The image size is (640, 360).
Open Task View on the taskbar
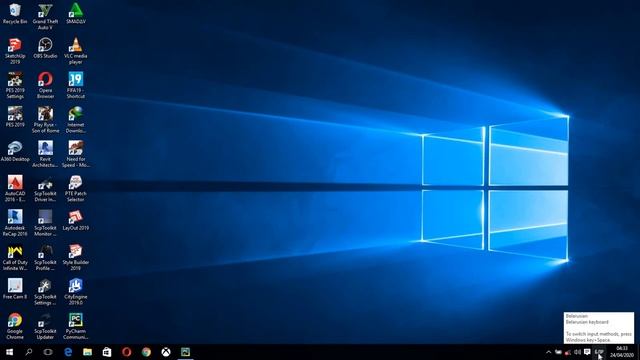48,352
